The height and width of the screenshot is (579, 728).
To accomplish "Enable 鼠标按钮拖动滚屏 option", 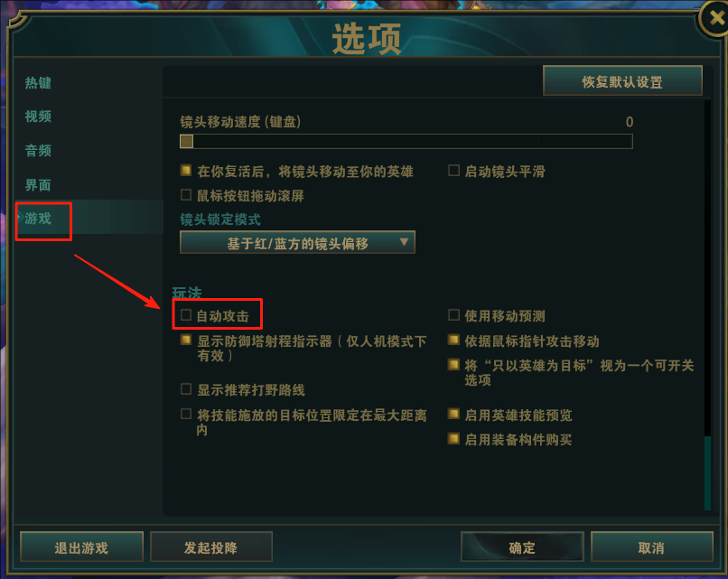I will click(186, 194).
